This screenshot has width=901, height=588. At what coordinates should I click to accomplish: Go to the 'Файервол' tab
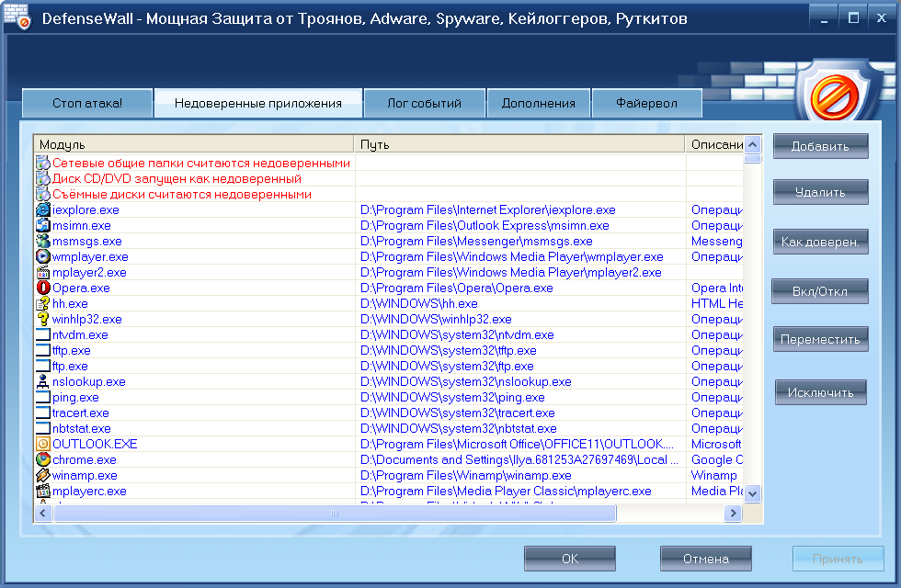point(646,103)
